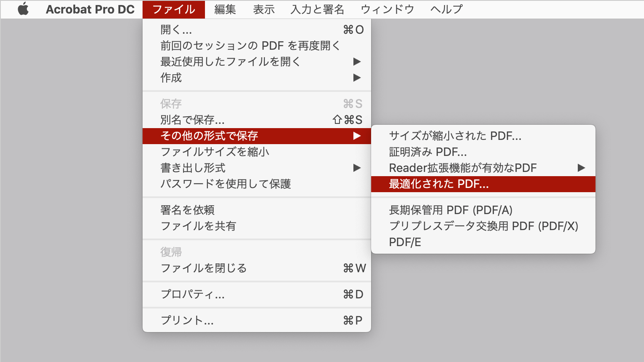644x362 pixels.
Task: Select ファイルサイズを縮小
Action: click(x=257, y=152)
